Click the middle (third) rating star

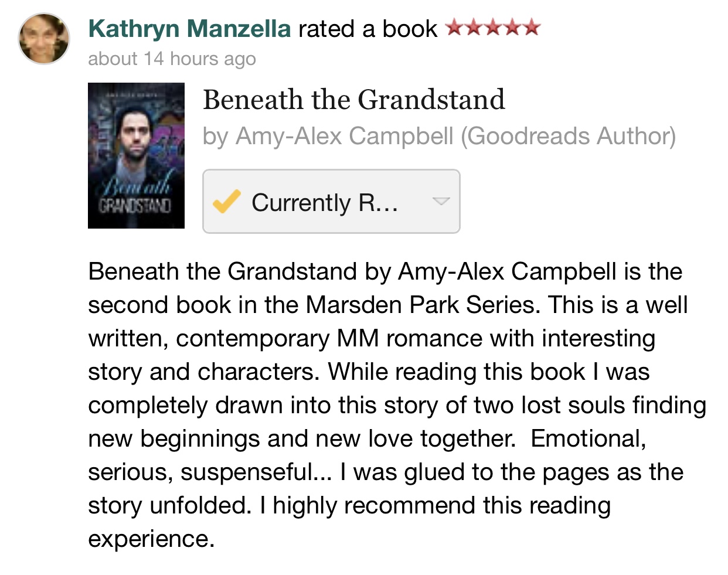[493, 28]
